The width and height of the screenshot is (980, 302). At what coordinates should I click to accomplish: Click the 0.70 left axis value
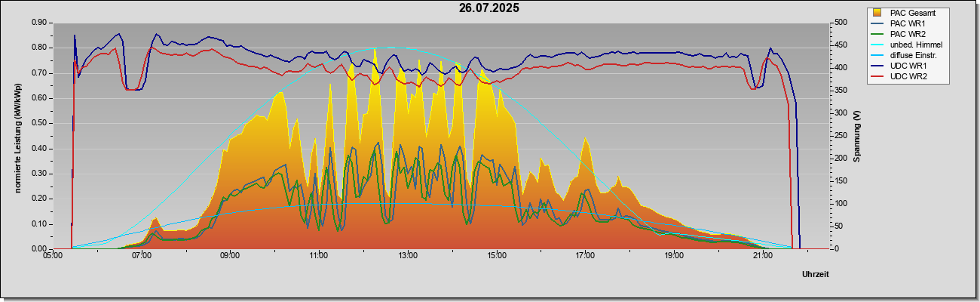[40, 73]
